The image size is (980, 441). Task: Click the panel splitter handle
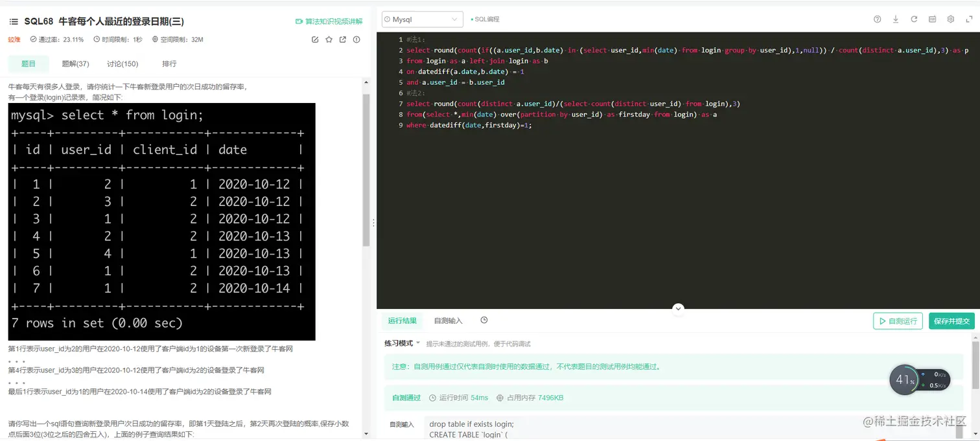[373, 223]
